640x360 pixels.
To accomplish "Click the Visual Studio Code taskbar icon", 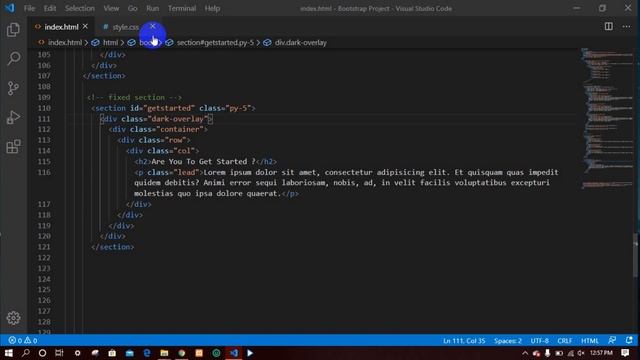I will 234,353.
